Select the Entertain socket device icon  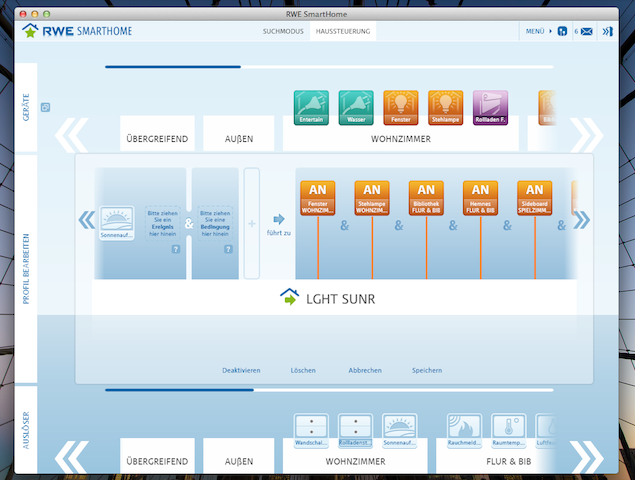pos(311,108)
